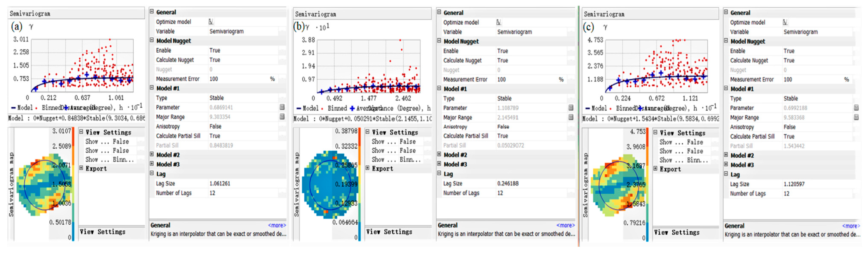
Task: Click Optimize model icon in panel (a)
Action: pyautogui.click(x=211, y=22)
